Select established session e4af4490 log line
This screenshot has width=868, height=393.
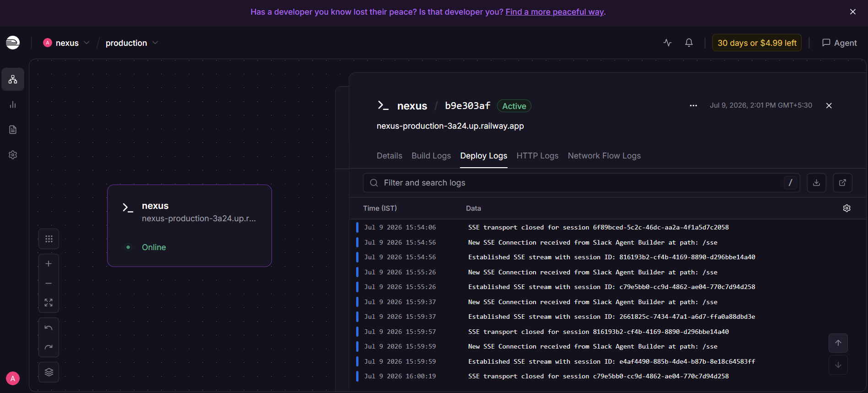click(x=608, y=361)
